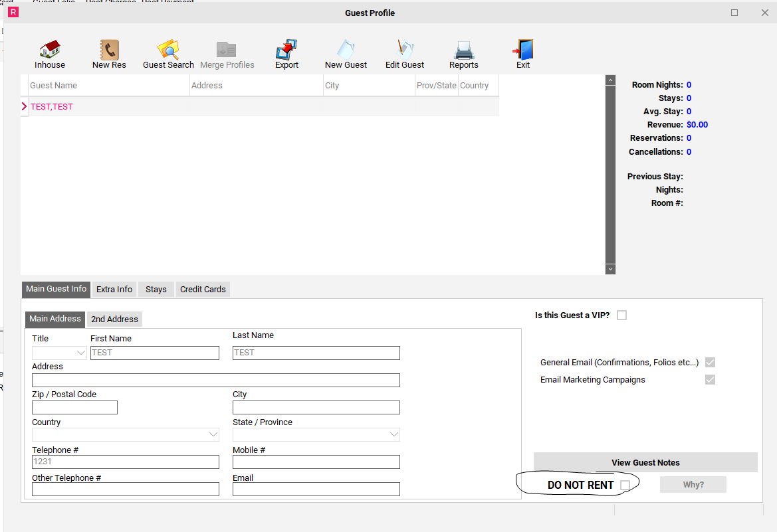Click the First Name input field
Image resolution: width=777 pixels, height=532 pixels.
(x=155, y=353)
